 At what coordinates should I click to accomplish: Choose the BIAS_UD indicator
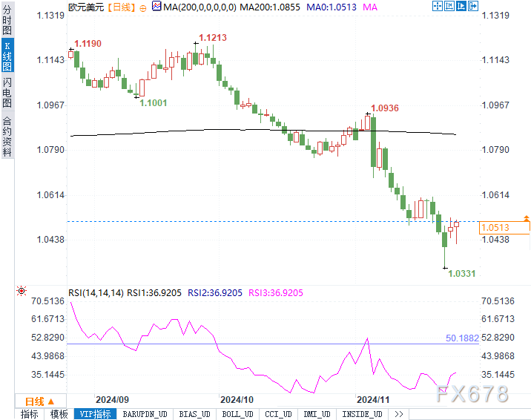click(x=196, y=414)
